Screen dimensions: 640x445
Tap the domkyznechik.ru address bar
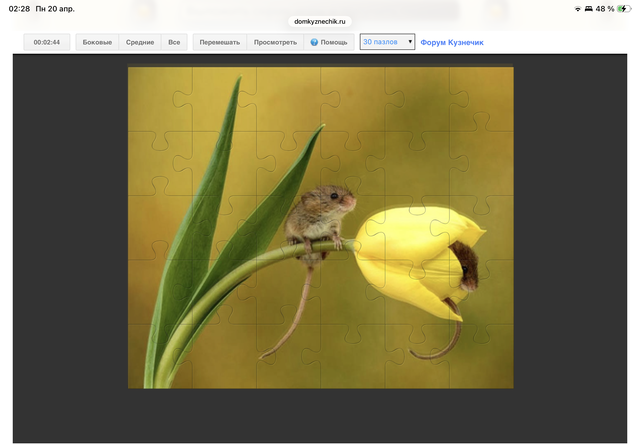320,21
